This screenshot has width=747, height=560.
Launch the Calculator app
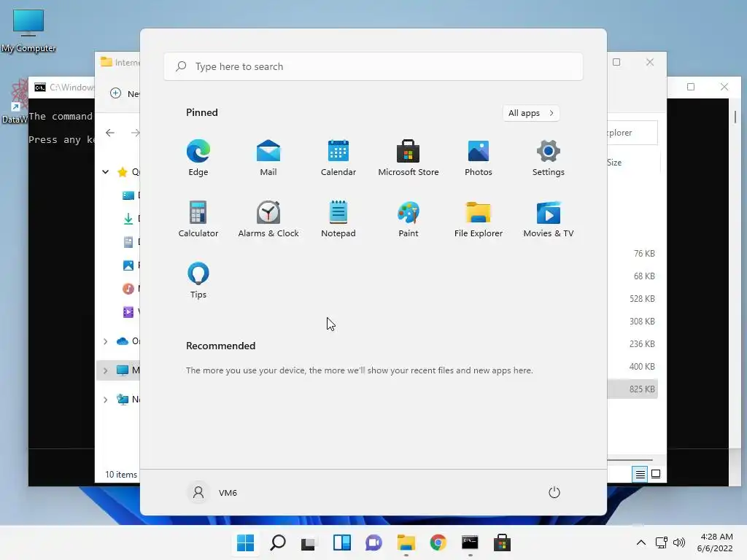point(198,219)
